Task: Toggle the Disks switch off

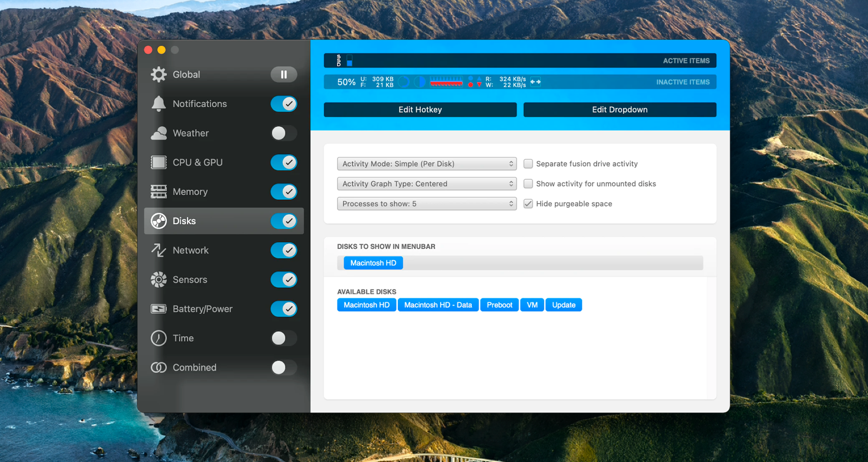Action: 284,221
